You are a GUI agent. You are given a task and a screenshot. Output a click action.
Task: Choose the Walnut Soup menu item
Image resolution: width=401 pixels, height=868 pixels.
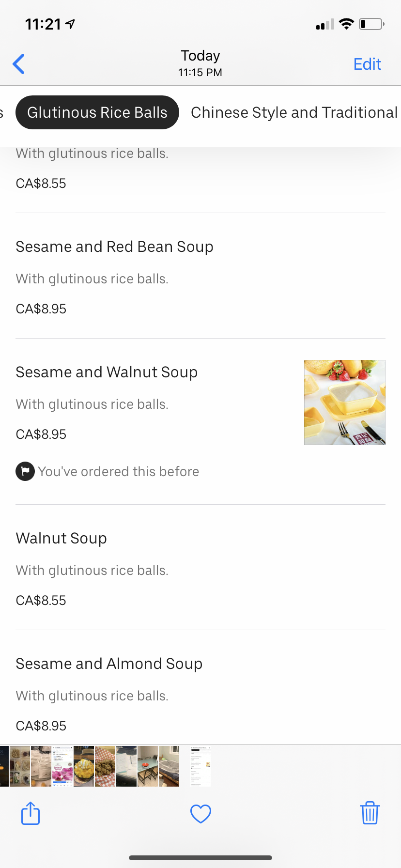(62, 539)
